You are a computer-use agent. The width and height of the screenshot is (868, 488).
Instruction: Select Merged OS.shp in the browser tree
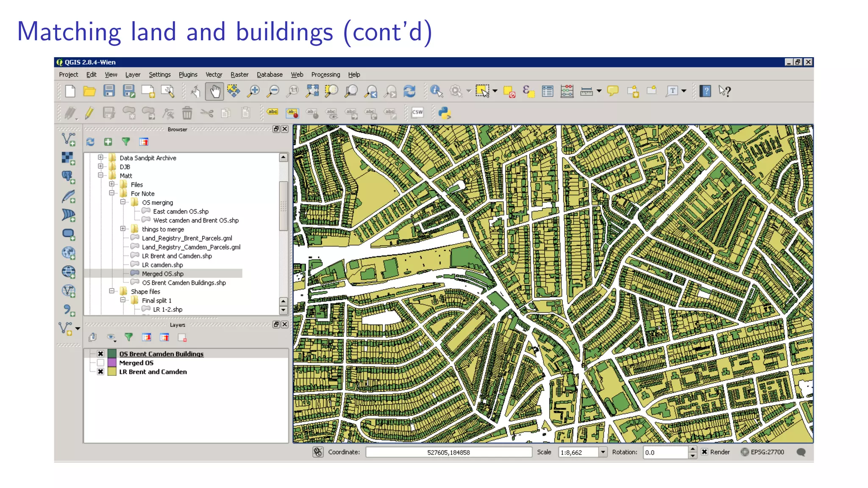[162, 274]
